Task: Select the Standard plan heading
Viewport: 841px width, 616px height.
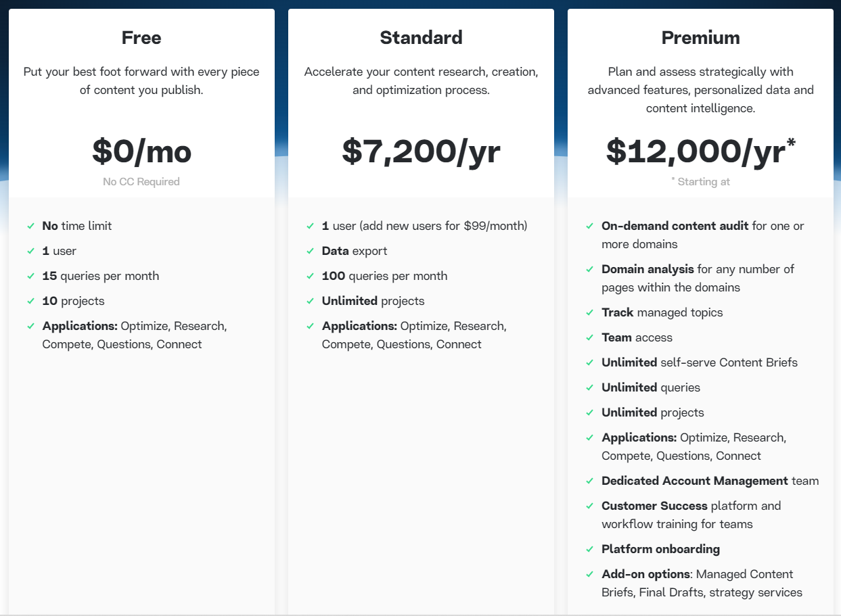Action: [421, 38]
